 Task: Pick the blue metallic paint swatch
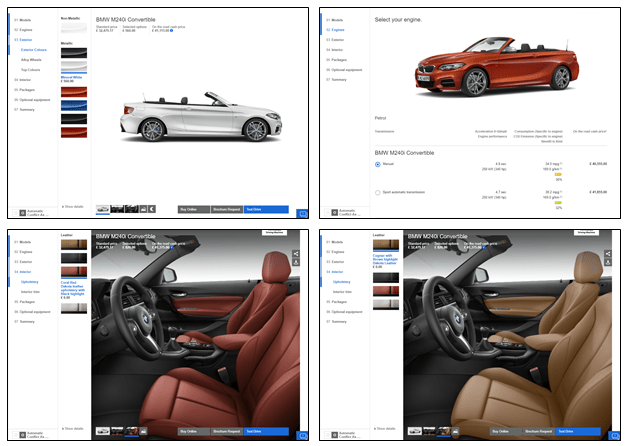[x=74, y=106]
